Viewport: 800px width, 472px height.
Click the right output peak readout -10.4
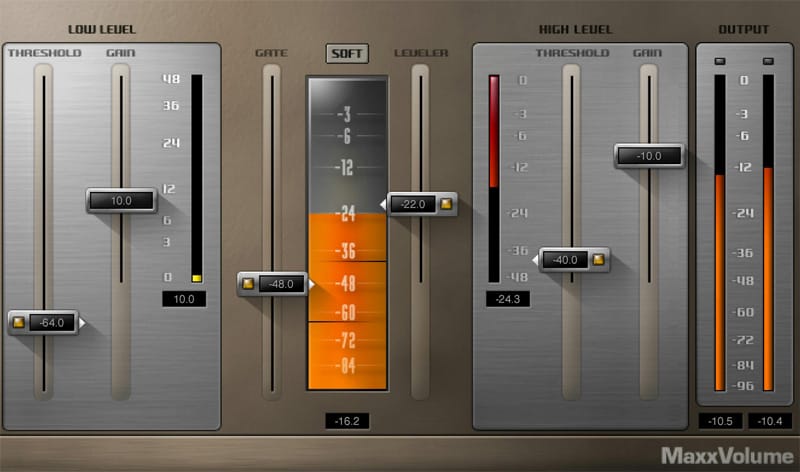point(770,421)
